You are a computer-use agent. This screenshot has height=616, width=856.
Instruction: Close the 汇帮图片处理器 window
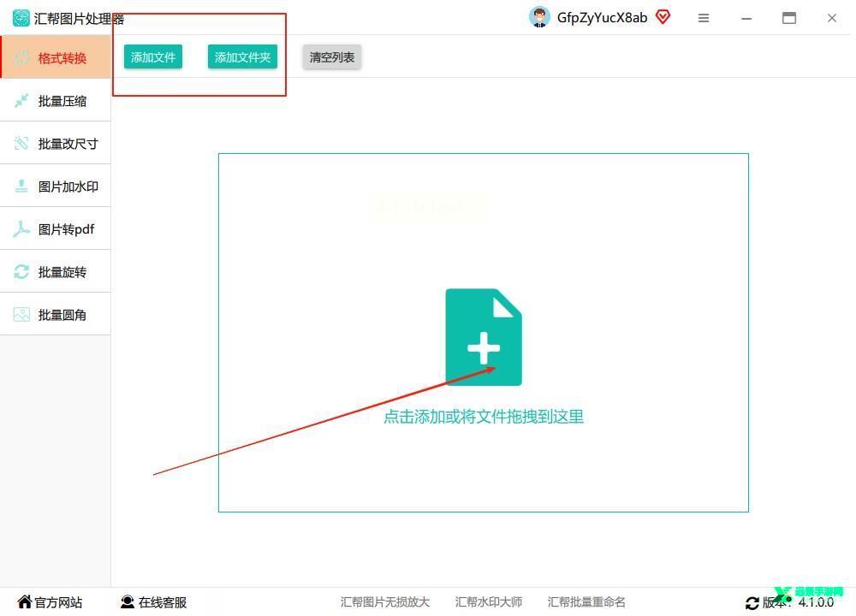tap(832, 18)
